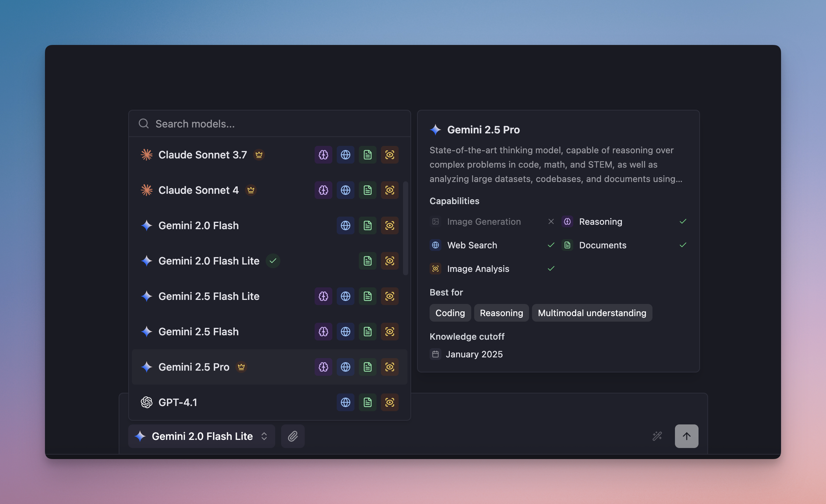Viewport: 826px width, 504px height.
Task: Pick the Gemini 2.5 Flash model
Action: (270, 332)
